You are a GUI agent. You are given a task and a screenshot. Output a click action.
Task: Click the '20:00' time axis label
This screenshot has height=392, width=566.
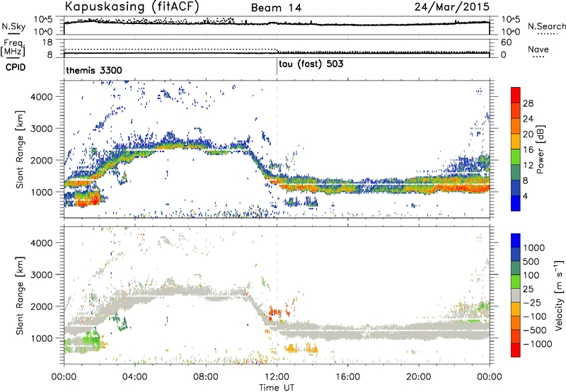(x=419, y=377)
